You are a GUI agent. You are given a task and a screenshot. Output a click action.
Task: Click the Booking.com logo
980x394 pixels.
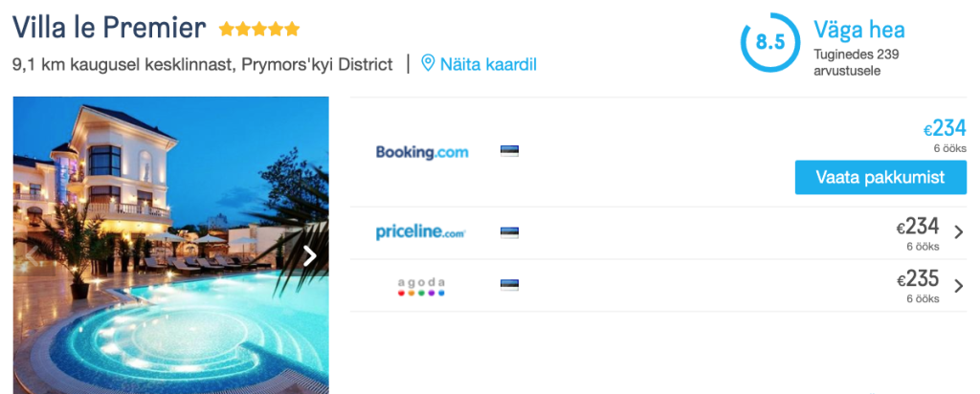pos(422,151)
